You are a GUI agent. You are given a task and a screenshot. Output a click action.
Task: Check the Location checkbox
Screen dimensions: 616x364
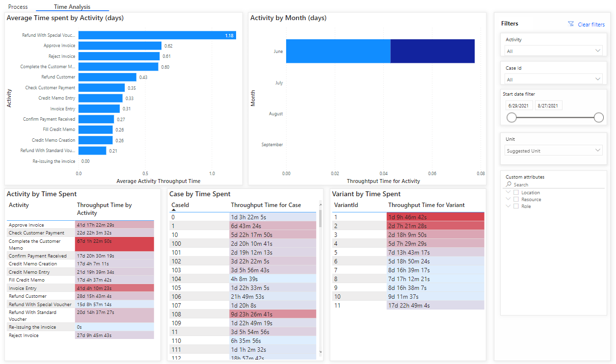click(x=515, y=192)
